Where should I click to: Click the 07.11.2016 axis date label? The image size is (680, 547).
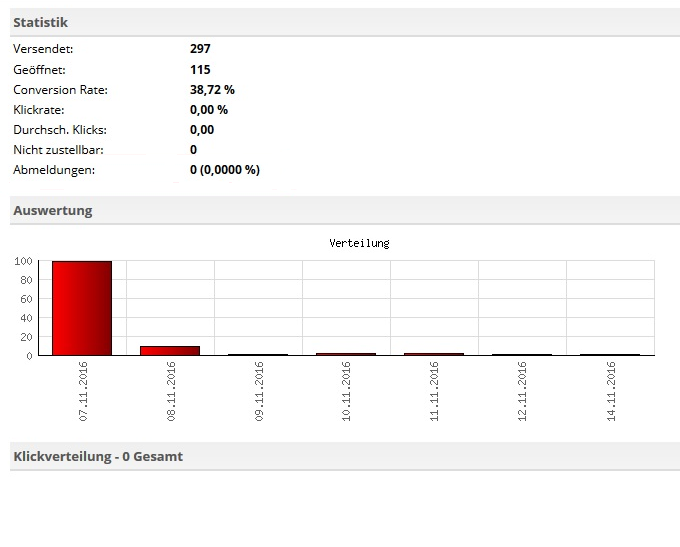(x=83, y=391)
